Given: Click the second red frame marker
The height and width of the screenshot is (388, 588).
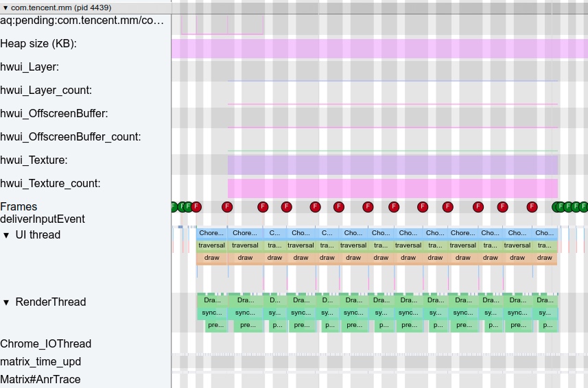Looking at the screenshot, I should (x=227, y=206).
